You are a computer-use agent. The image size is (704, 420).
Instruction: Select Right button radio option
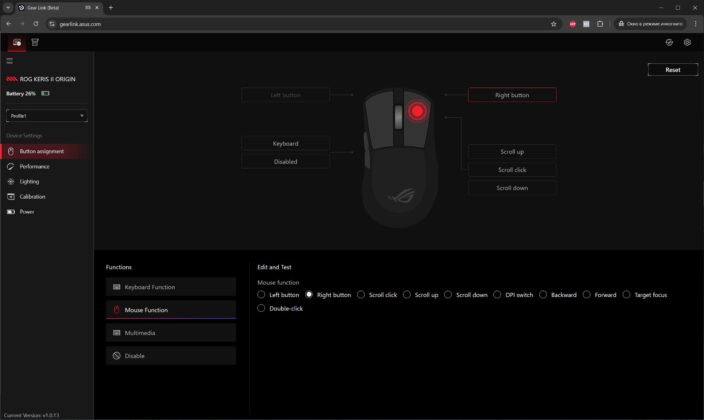tap(309, 295)
